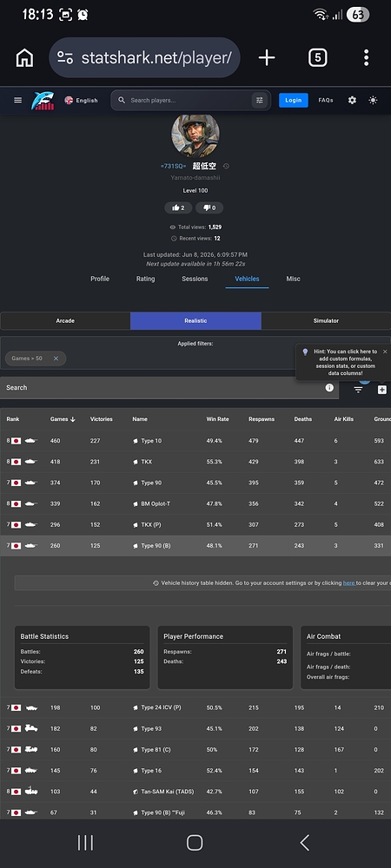Screen dimensions: 391x868
Task: Switch to the Rating tab
Action: tap(146, 279)
